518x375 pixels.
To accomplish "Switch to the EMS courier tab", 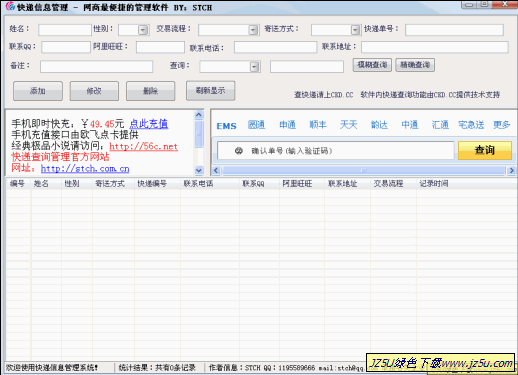I will [x=226, y=126].
